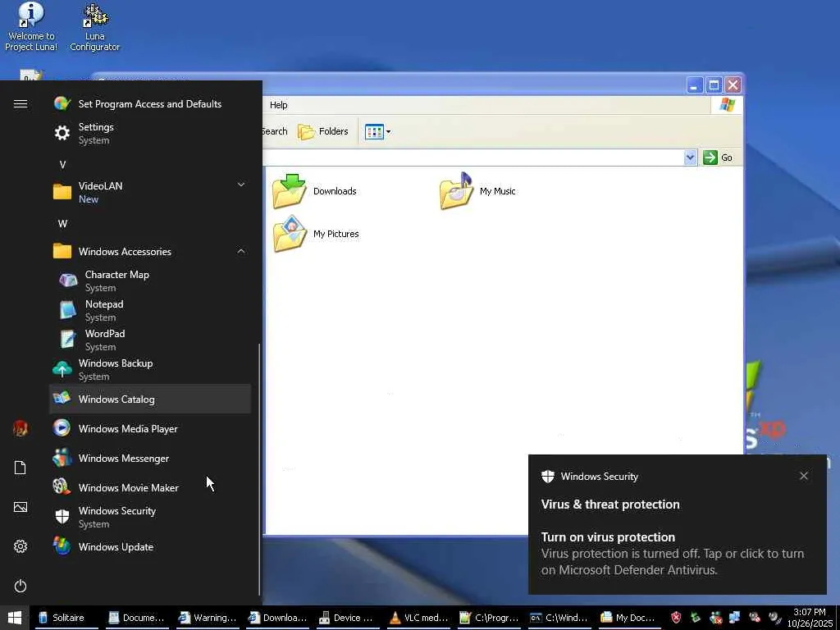Switch to VLC media player in taskbar
This screenshot has width=840, height=630.
418,618
